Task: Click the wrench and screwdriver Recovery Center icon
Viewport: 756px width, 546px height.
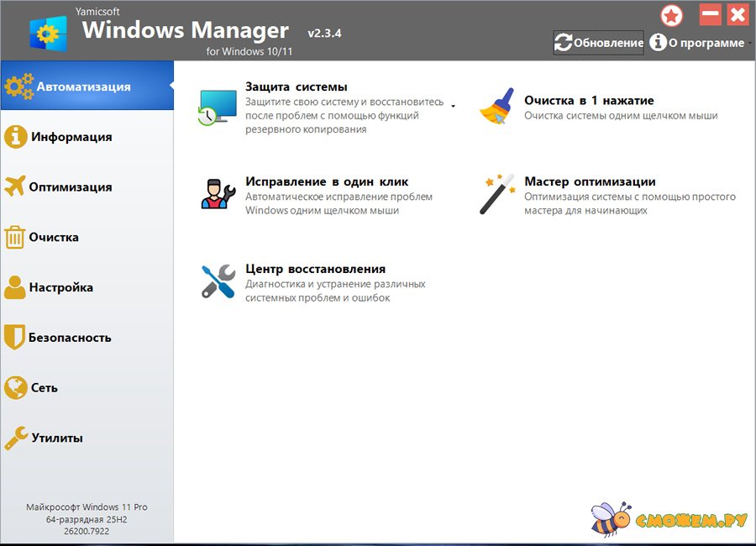Action: (x=217, y=281)
